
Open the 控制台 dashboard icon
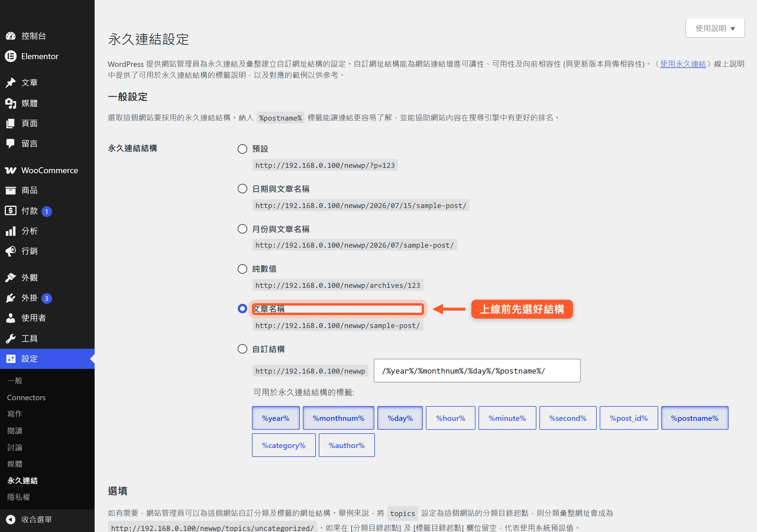(11, 36)
